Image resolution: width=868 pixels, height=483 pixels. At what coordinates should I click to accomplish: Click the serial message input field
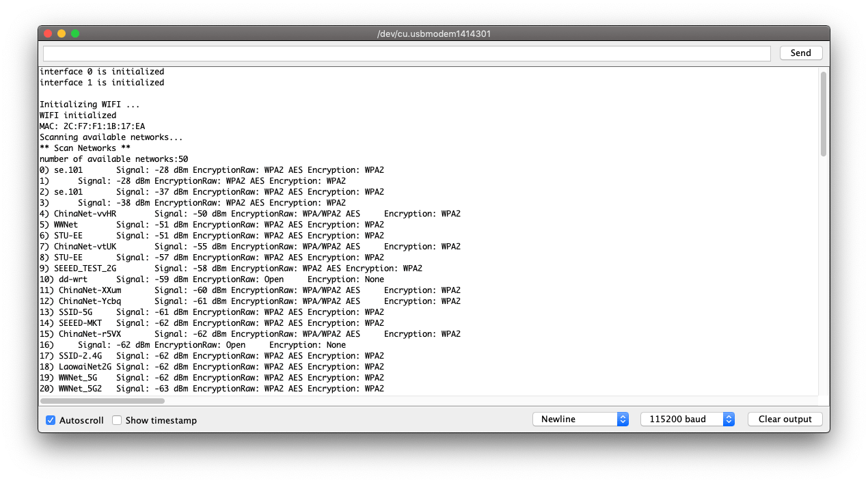(x=407, y=53)
